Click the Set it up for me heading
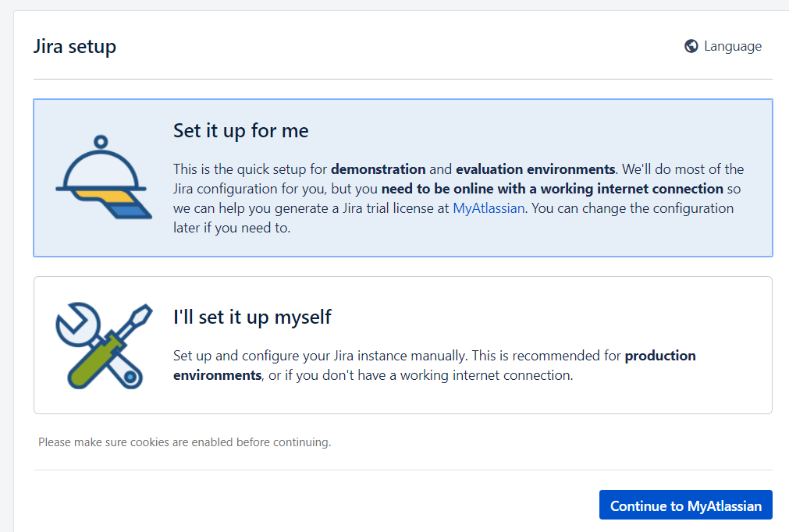Viewport: 789px width, 532px height. click(239, 130)
